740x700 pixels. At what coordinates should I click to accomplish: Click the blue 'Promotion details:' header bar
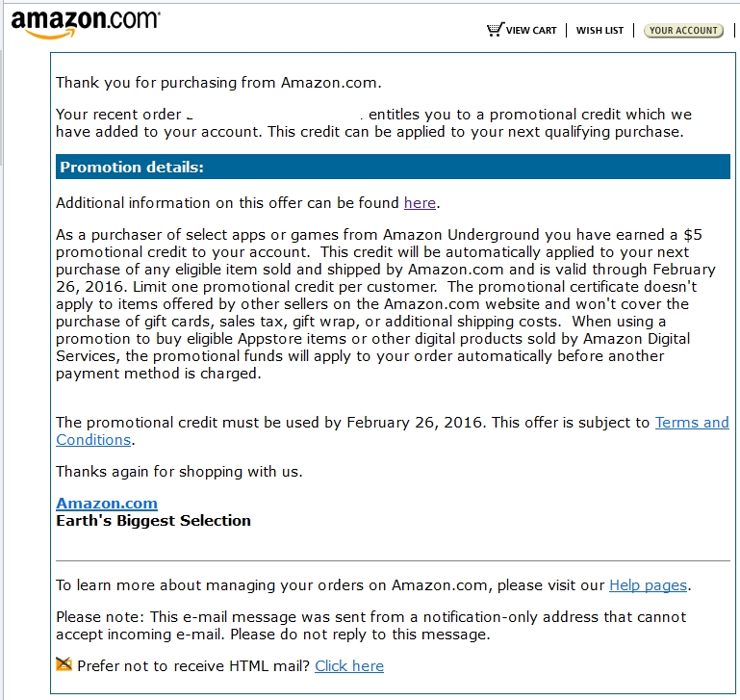[393, 167]
